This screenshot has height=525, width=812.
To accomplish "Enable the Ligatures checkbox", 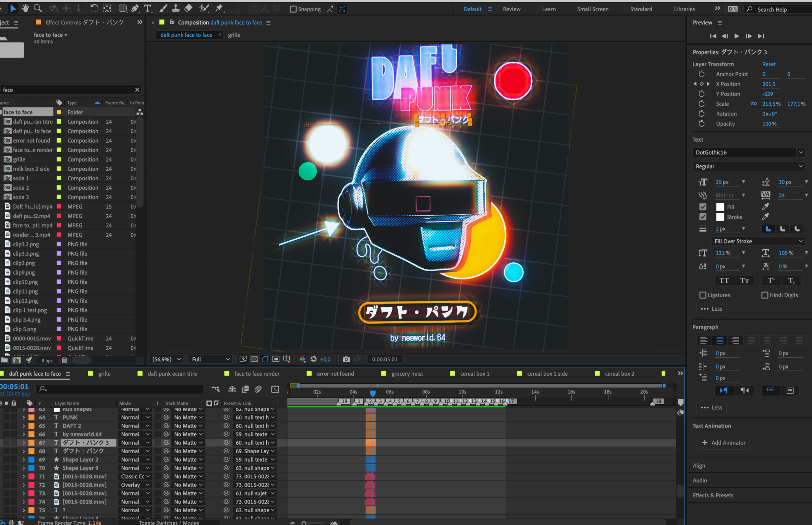I will [x=703, y=295].
